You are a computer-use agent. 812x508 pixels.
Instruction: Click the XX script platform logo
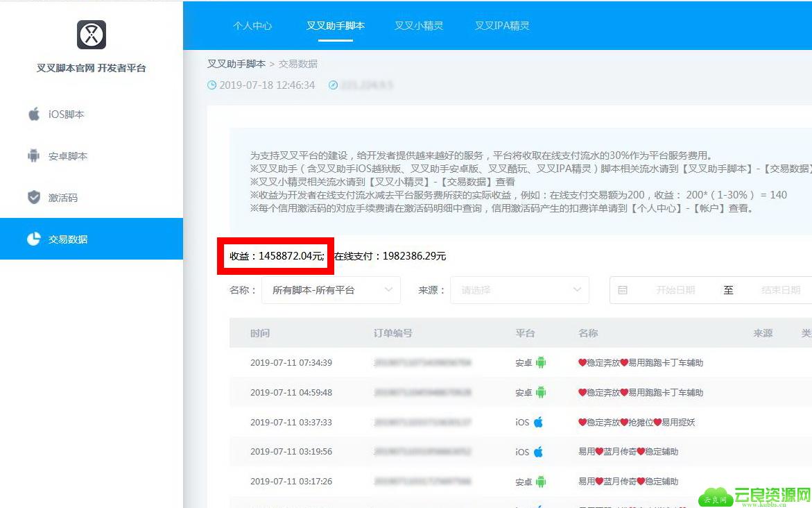click(92, 35)
